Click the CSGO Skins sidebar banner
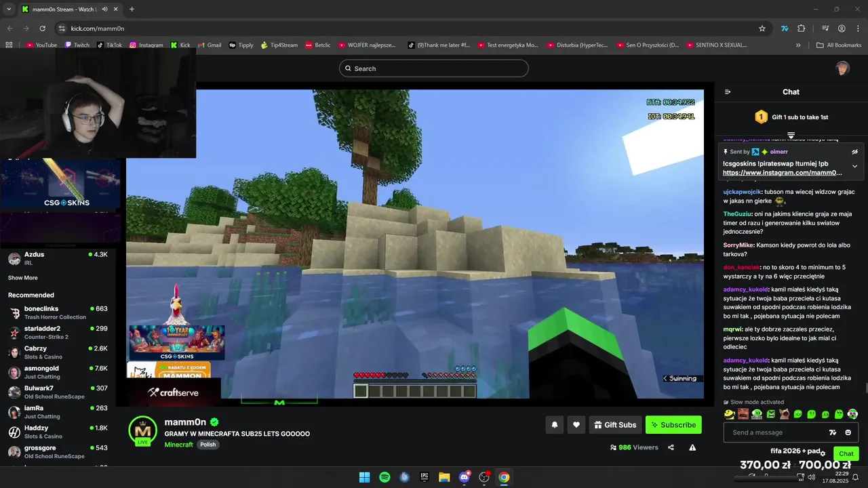The width and height of the screenshot is (868, 488). pyautogui.click(x=61, y=184)
